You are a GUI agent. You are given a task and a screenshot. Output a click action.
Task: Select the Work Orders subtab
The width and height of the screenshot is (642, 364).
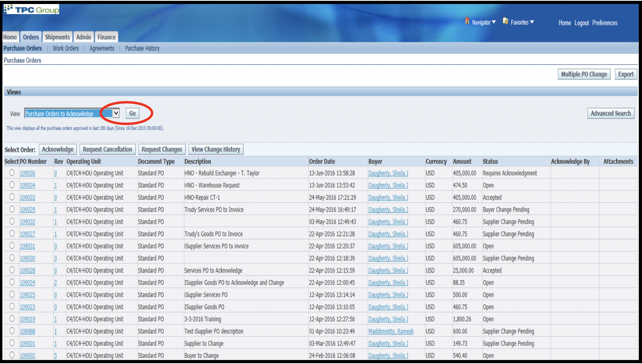coord(66,48)
